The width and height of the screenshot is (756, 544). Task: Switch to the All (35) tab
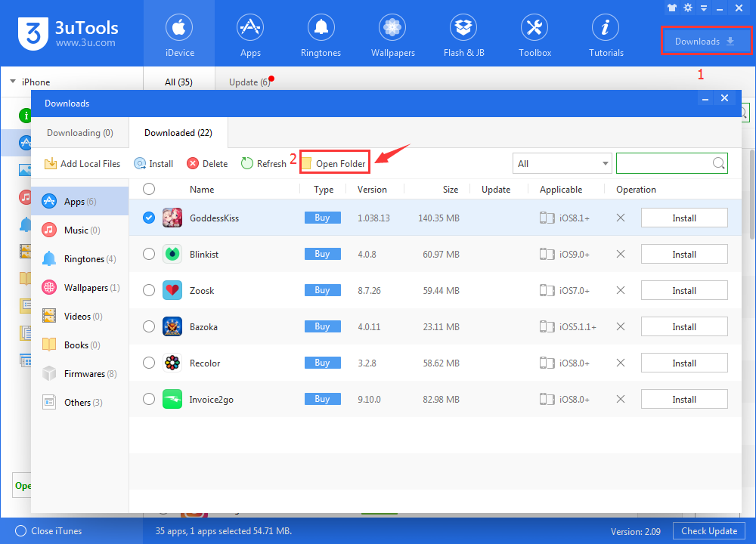click(178, 82)
